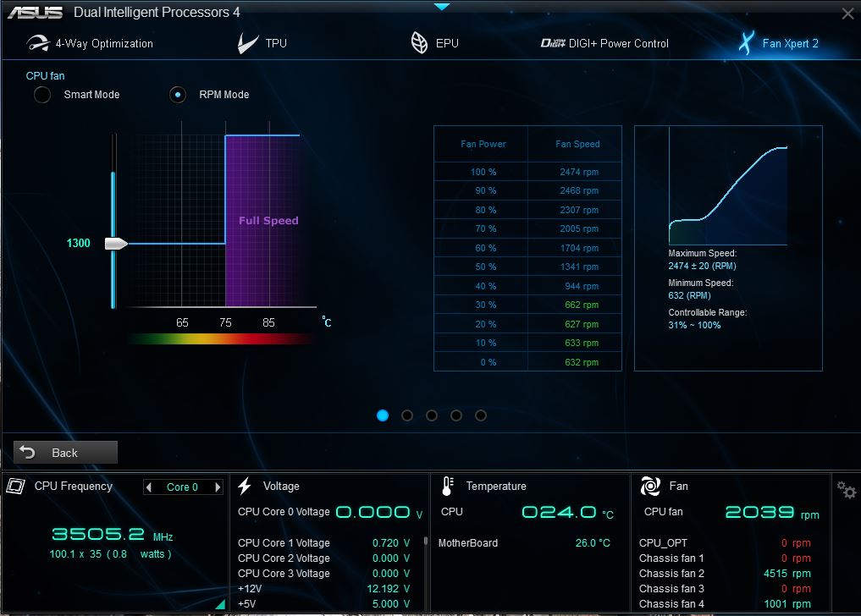
Task: Close the Dual Intelligent Processors 4 window
Action: pos(847,14)
